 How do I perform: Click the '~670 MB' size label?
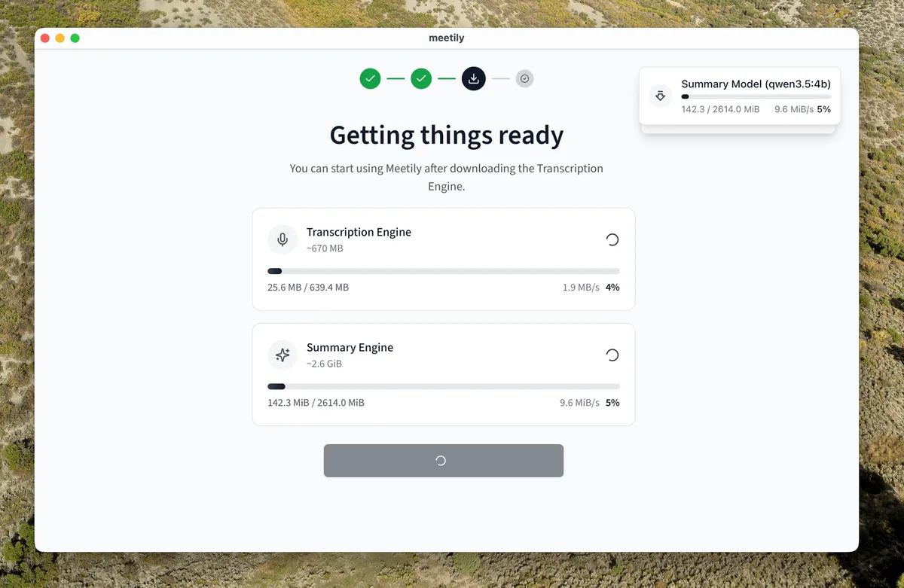[325, 248]
